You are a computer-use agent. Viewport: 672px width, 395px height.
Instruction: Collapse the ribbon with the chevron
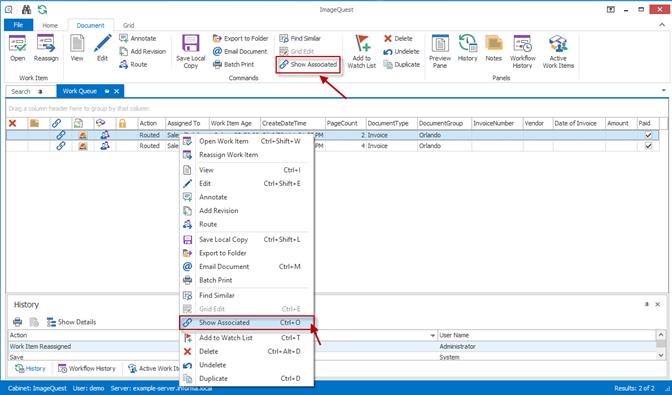tap(662, 25)
